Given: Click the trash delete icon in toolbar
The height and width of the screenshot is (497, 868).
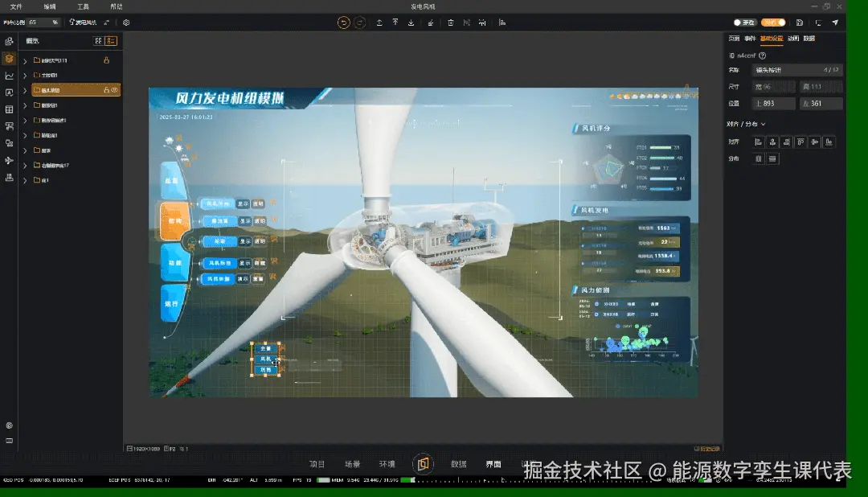Looking at the screenshot, I should click(x=451, y=23).
